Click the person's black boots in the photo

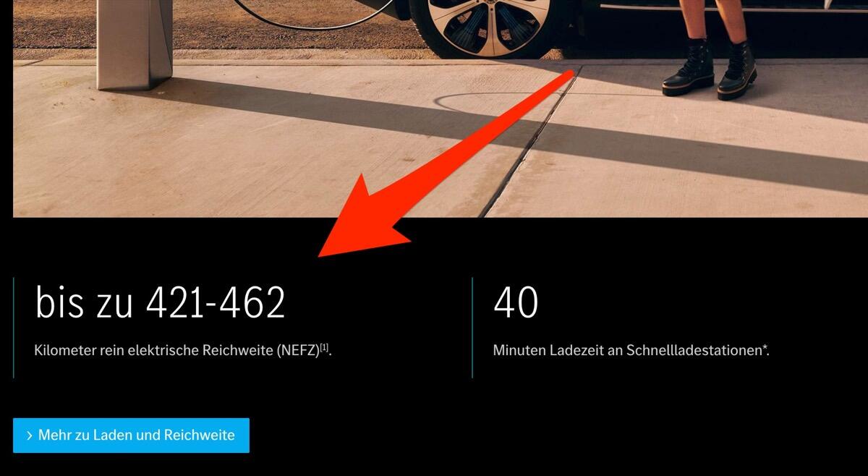coord(709,70)
